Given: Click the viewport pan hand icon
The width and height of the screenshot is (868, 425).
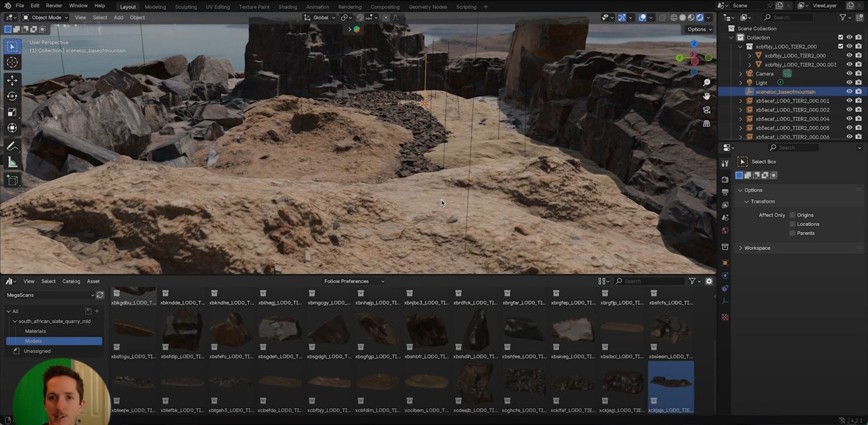Looking at the screenshot, I should click(x=706, y=96).
